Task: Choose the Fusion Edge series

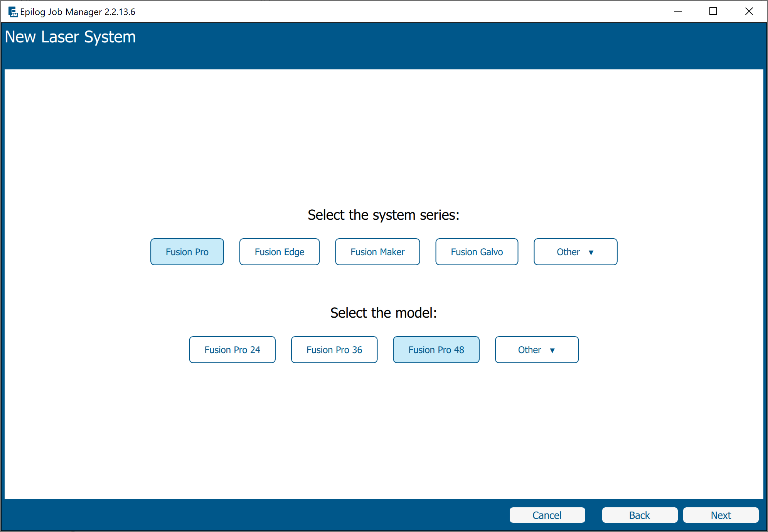Action: (279, 252)
